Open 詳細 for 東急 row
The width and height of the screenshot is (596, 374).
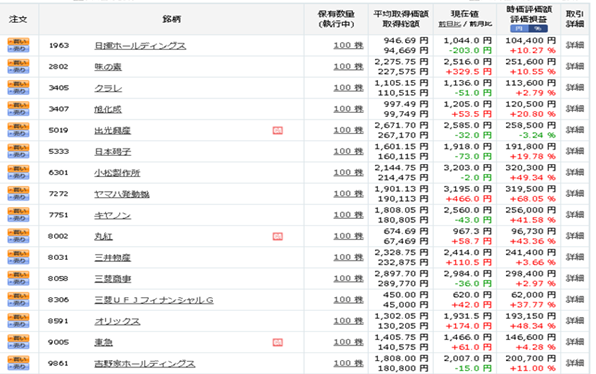point(575,342)
